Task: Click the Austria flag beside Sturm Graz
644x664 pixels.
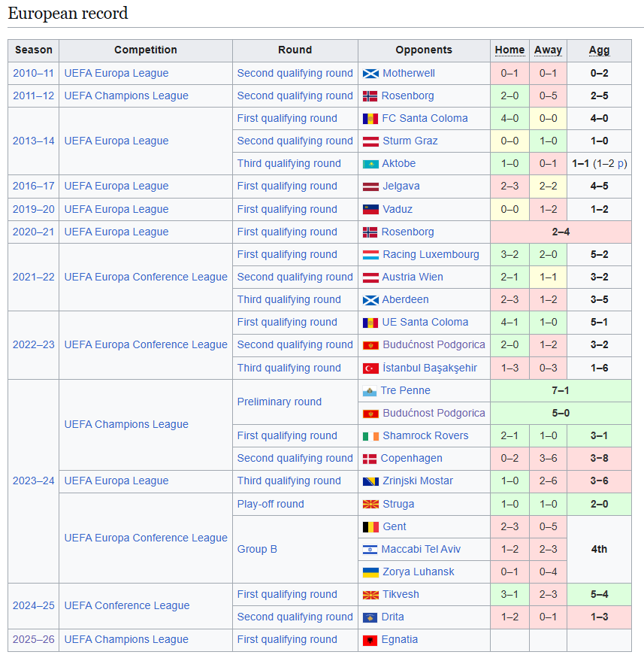Action: pos(370,141)
